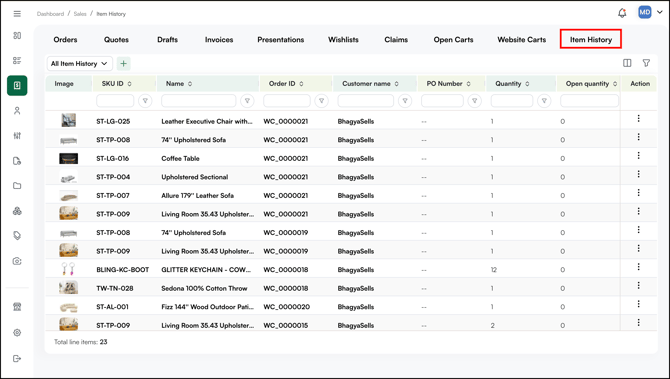Open the tag sidebar icon
The width and height of the screenshot is (670, 379).
(x=17, y=236)
